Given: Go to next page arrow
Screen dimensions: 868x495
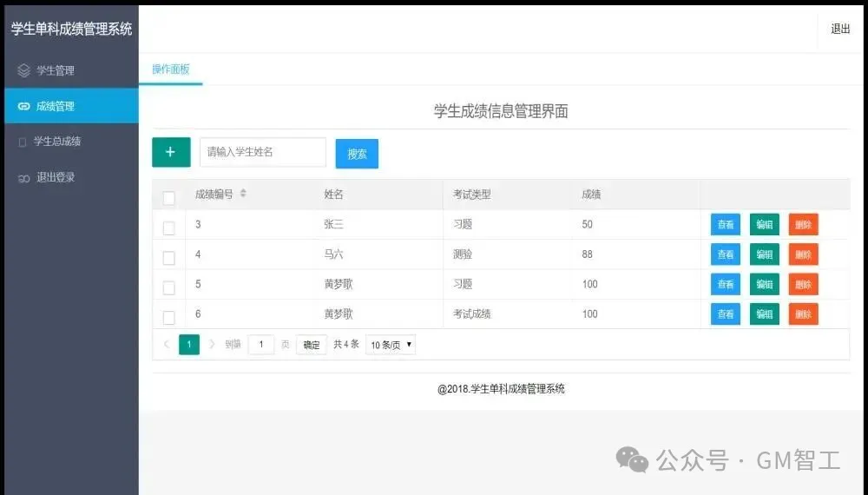Looking at the screenshot, I should pos(212,345).
